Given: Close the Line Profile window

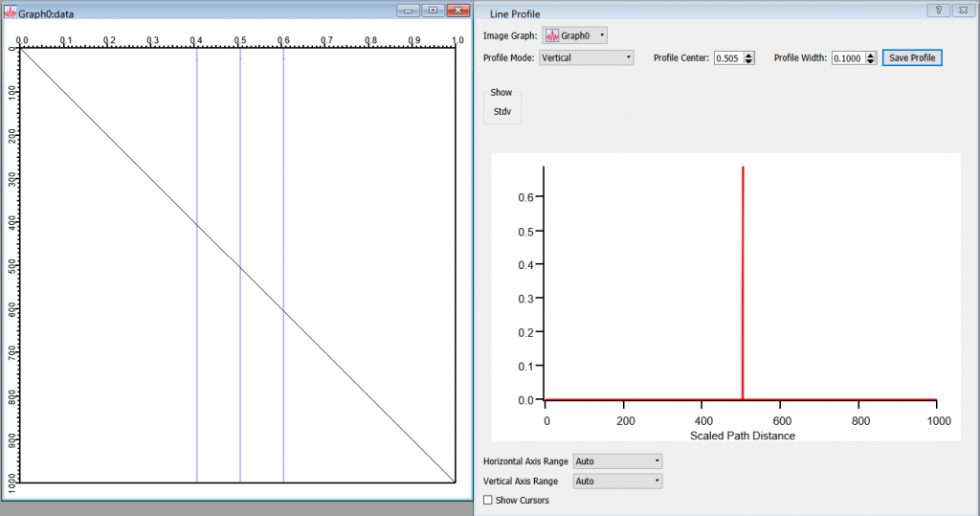Looking at the screenshot, I should click(x=963, y=10).
